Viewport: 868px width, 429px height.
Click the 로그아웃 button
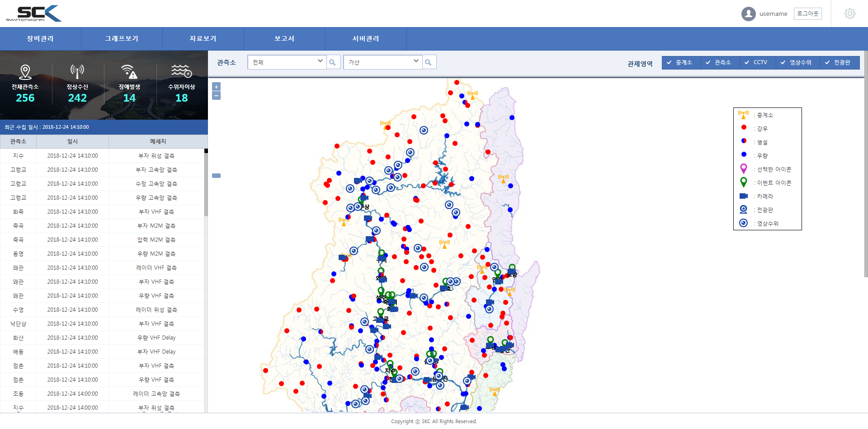point(807,14)
